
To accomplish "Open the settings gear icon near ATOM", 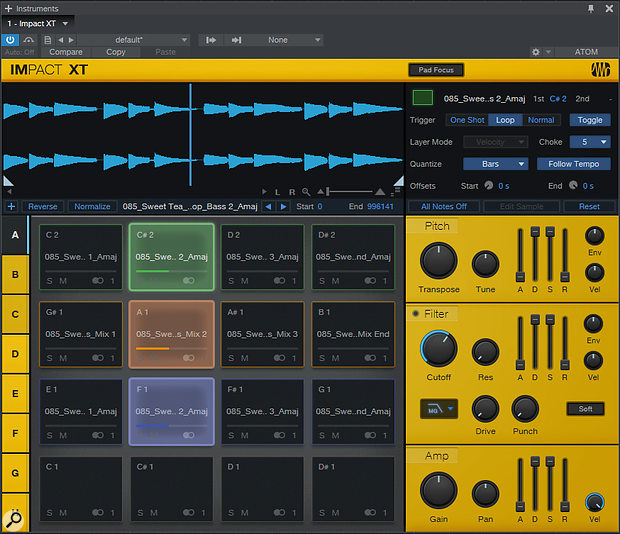I will (x=535, y=52).
